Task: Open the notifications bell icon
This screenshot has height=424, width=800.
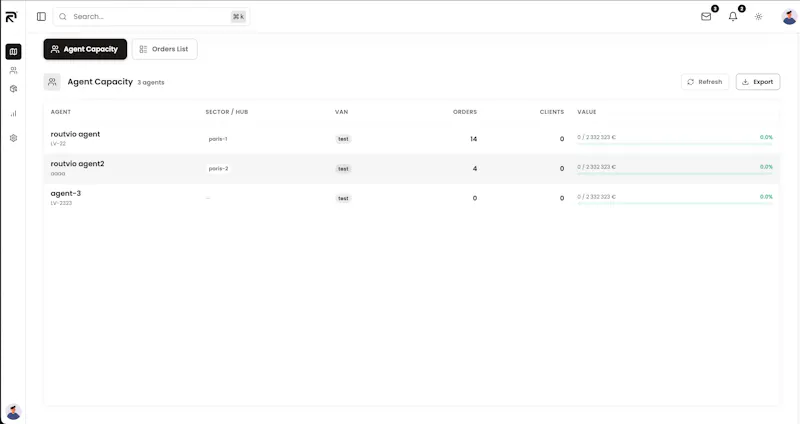Action: click(733, 17)
